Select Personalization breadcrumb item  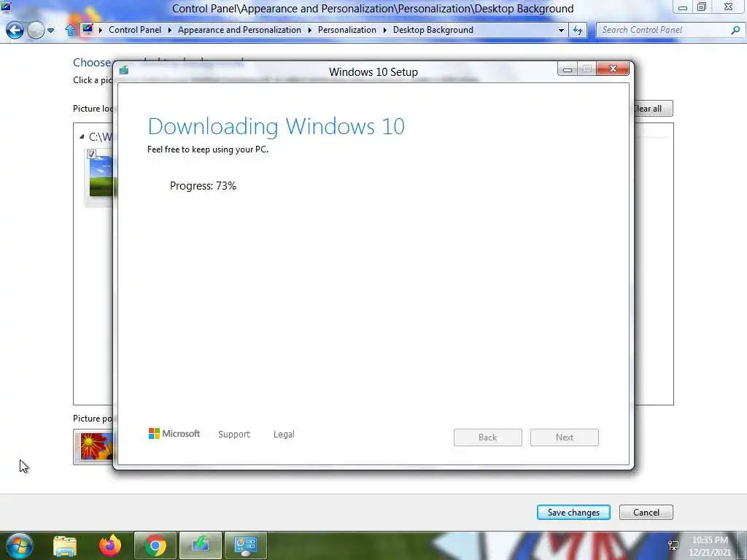[347, 29]
